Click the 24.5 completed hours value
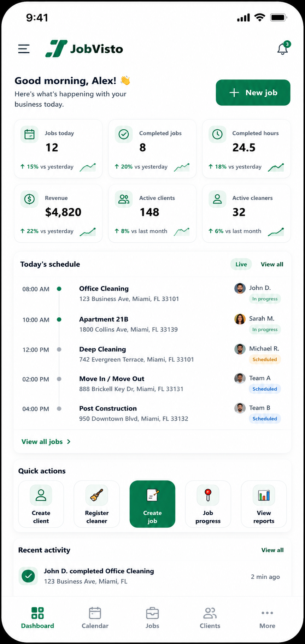 point(244,147)
